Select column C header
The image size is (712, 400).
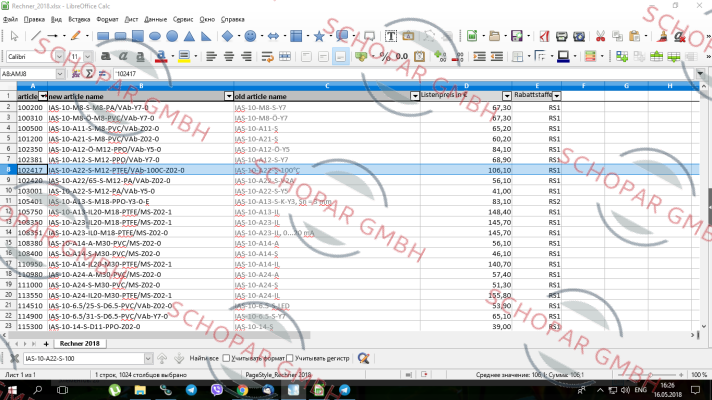(x=327, y=86)
